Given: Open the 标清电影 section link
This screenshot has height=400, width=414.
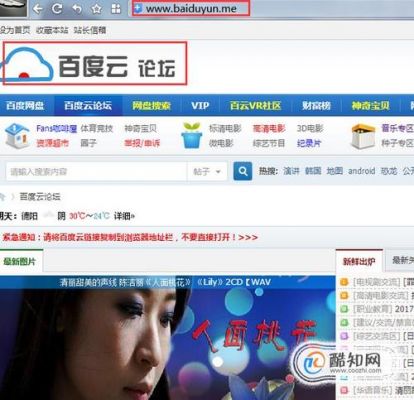Looking at the screenshot, I should tap(225, 128).
